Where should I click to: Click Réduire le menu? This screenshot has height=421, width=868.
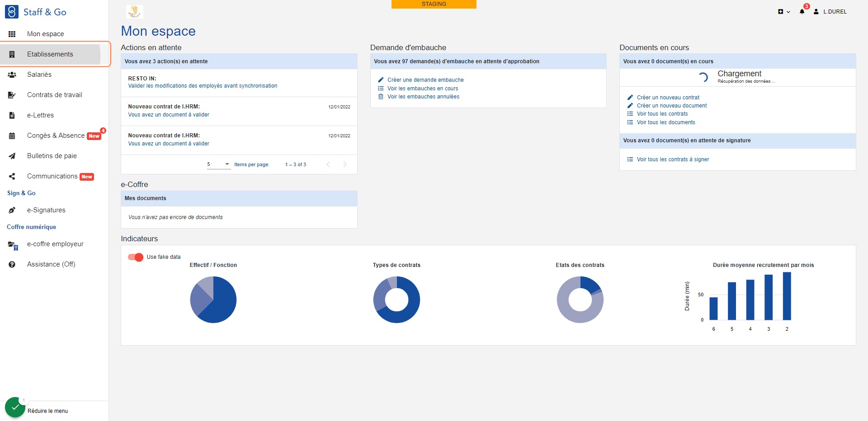click(47, 411)
